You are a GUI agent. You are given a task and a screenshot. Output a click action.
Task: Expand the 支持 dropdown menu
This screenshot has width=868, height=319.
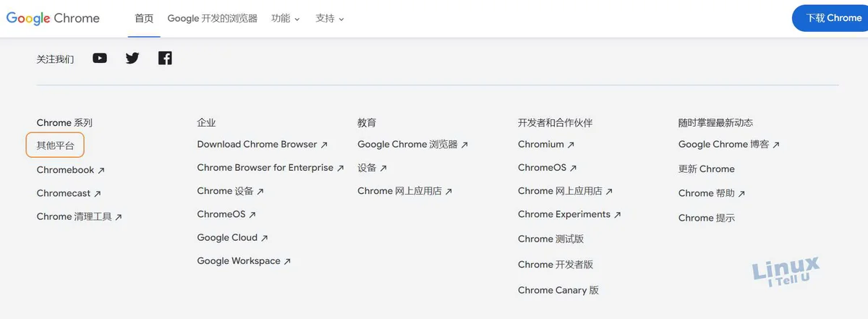pos(330,18)
